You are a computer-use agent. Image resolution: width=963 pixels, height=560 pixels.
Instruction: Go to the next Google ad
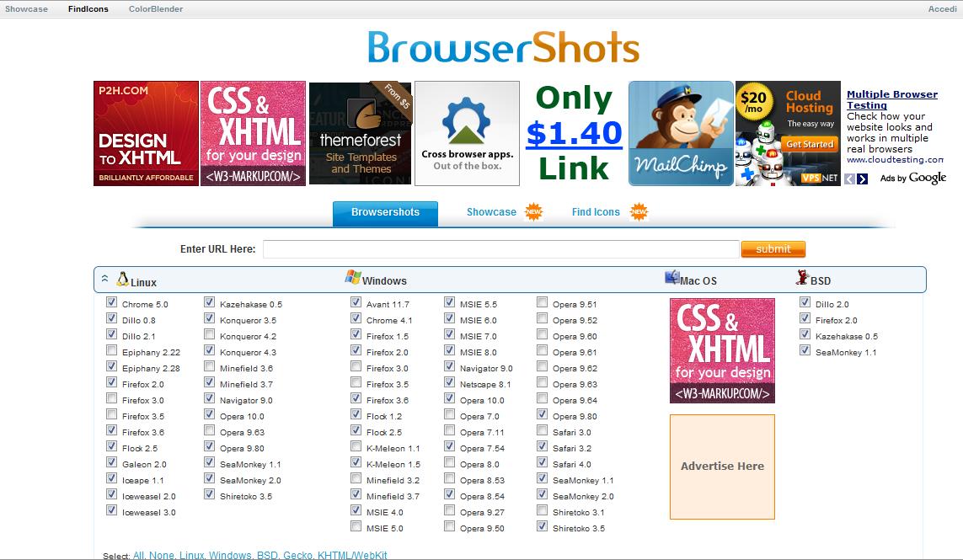[x=862, y=179]
